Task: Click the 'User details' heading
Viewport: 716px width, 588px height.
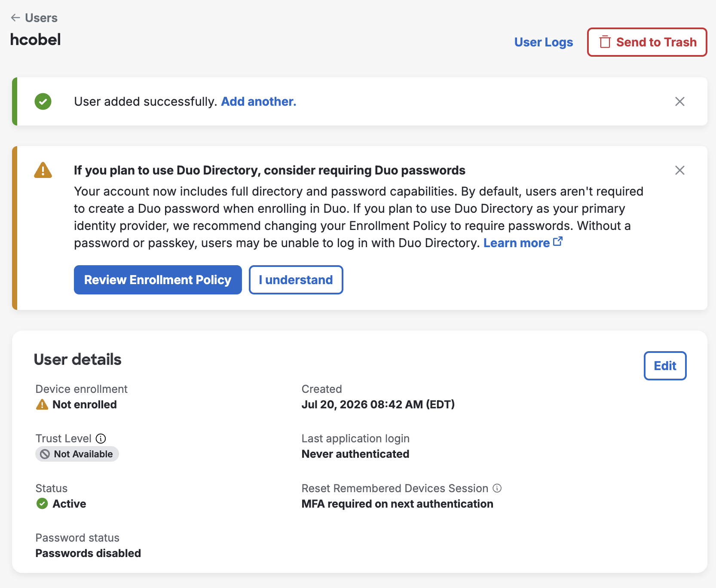Action: coord(78,359)
